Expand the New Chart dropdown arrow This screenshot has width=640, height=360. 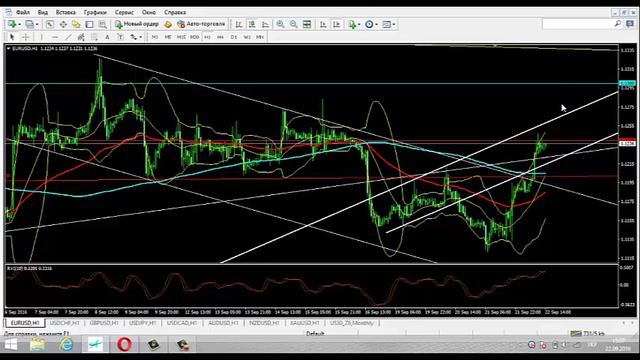click(x=19, y=24)
